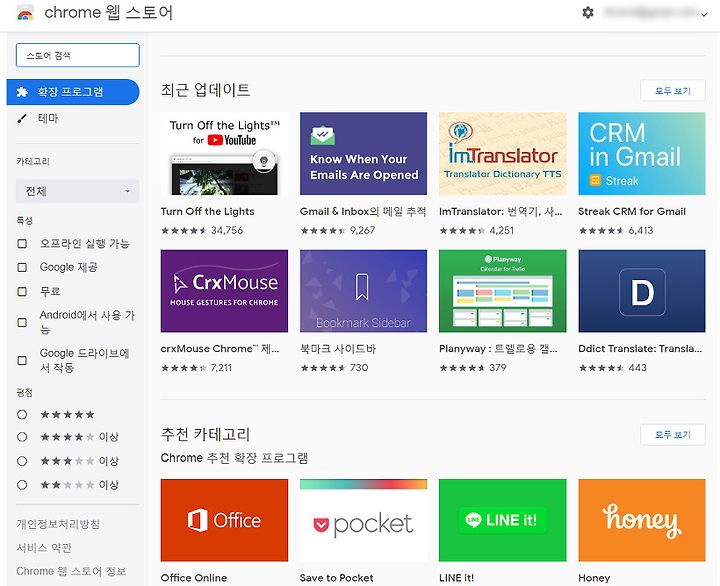Open the Chrome 웹 스토어 정보 link

(x=71, y=571)
